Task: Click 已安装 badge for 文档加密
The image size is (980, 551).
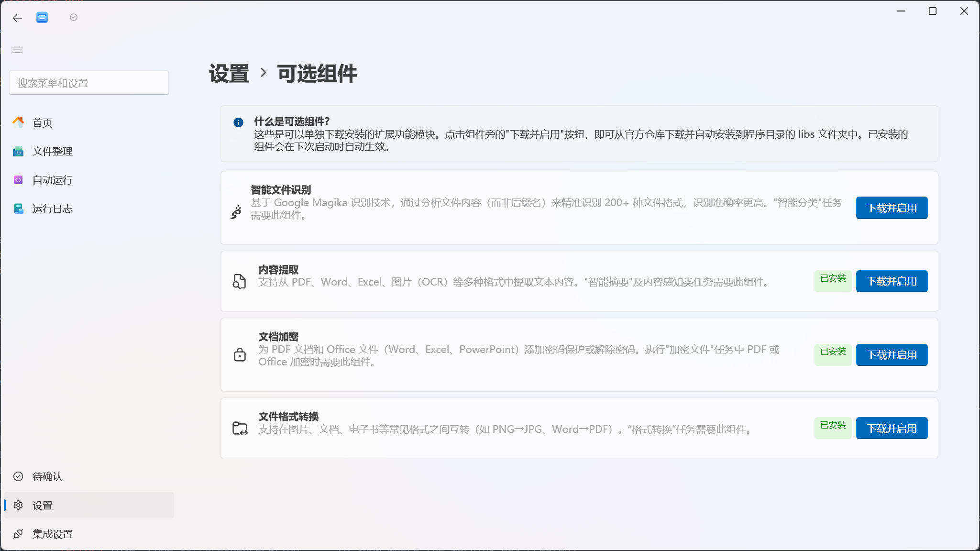Action: (833, 354)
